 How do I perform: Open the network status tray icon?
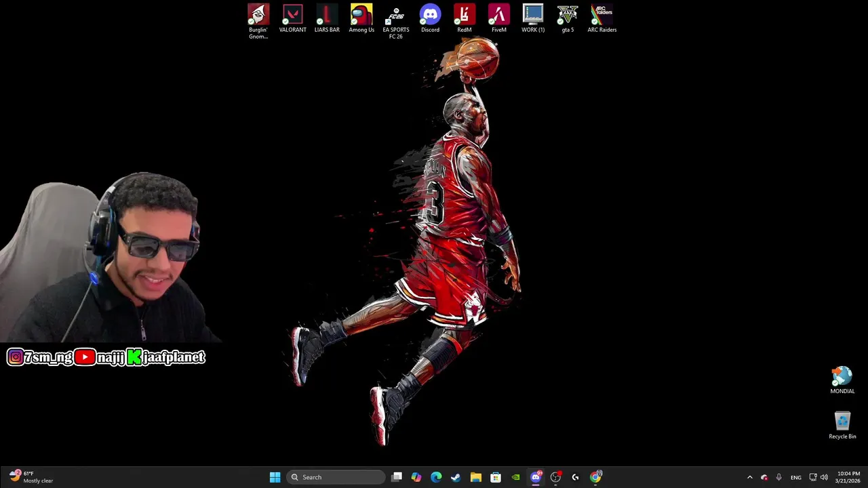pos(813,477)
